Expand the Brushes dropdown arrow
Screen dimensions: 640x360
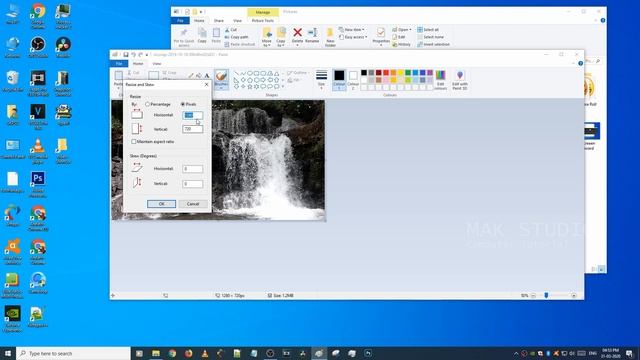tap(221, 88)
